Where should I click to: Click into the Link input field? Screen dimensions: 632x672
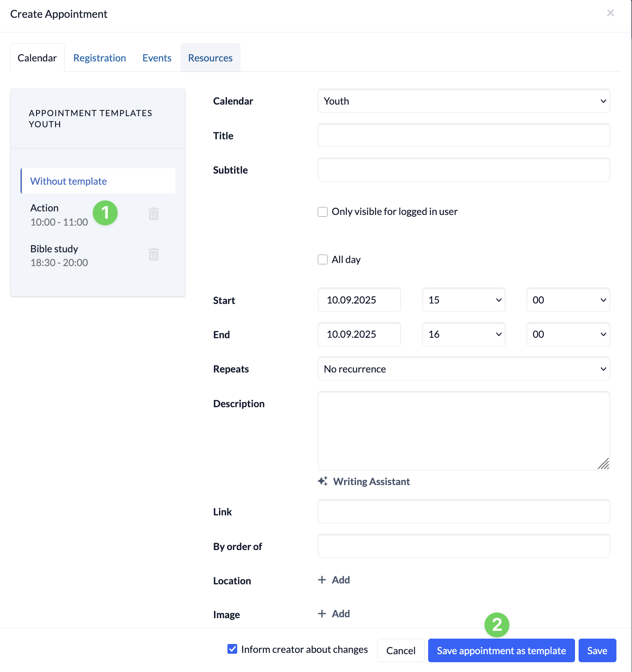(x=464, y=511)
